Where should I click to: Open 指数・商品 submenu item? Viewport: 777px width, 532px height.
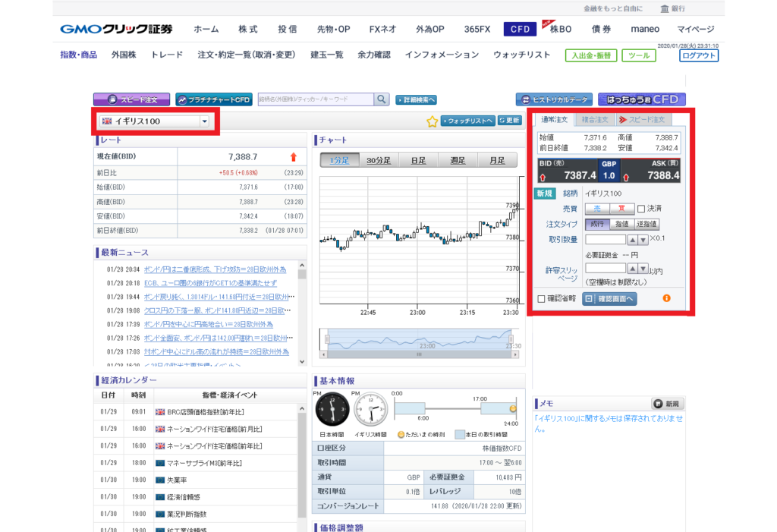[78, 55]
